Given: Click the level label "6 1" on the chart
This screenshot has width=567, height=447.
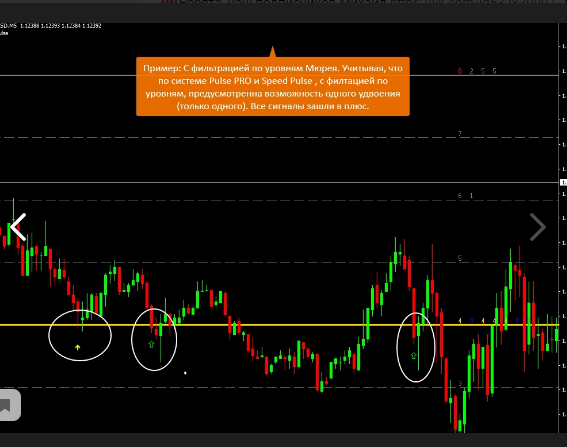Looking at the screenshot, I should point(465,196).
